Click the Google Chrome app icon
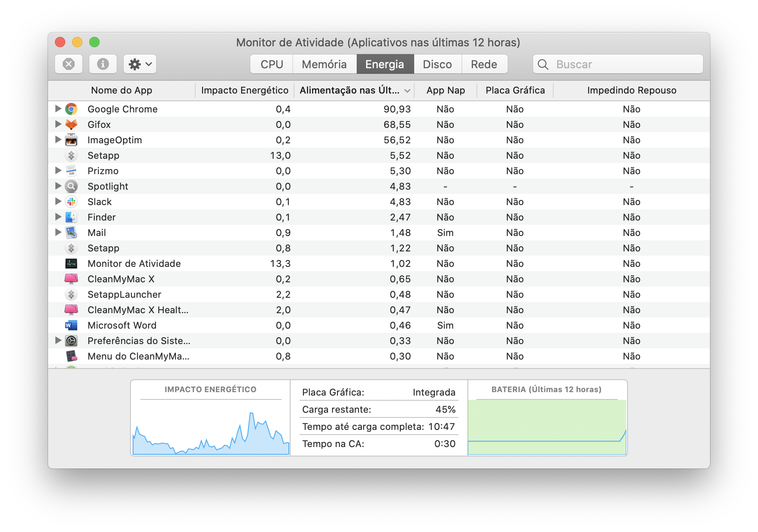The image size is (758, 532). [71, 109]
